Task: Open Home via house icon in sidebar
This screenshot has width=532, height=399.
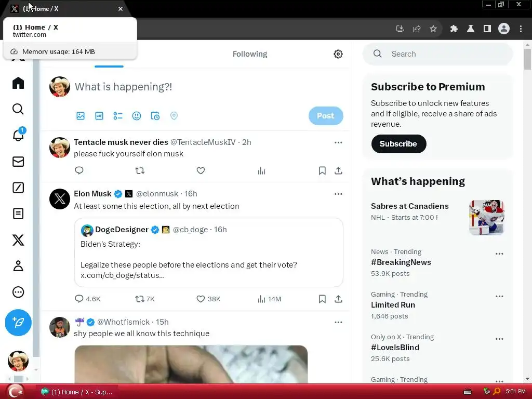Action: click(18, 83)
